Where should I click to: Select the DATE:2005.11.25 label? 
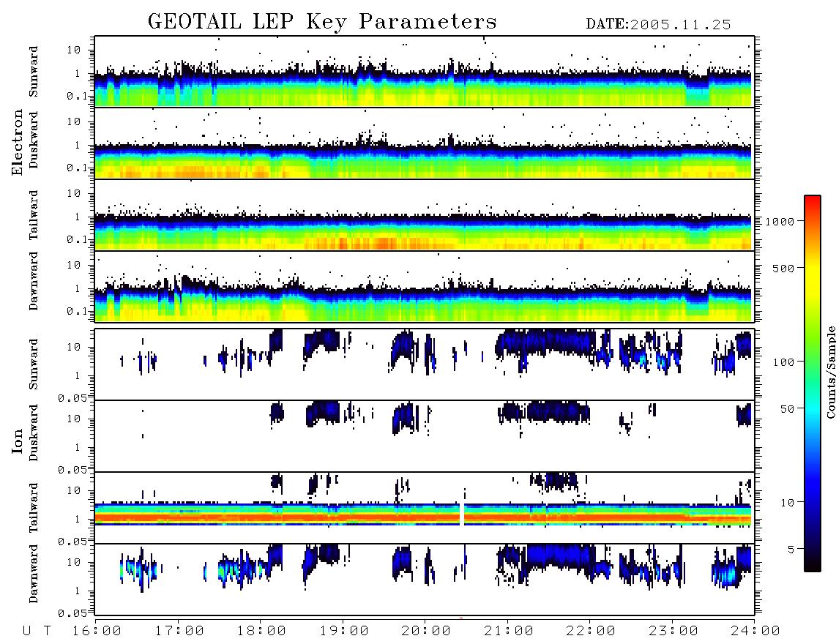point(658,25)
